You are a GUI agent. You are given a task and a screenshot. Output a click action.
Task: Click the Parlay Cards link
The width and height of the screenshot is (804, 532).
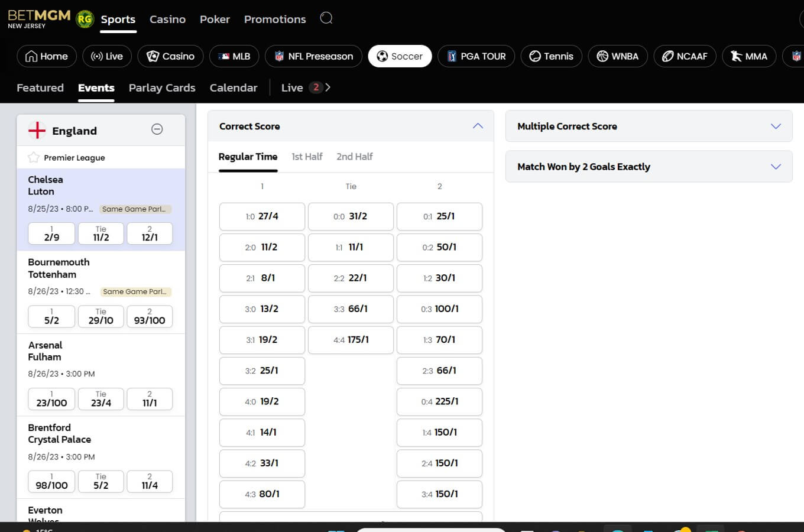pyautogui.click(x=161, y=87)
